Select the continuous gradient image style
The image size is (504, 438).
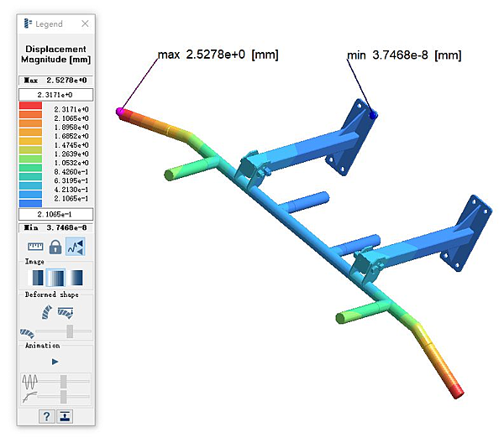(76, 278)
